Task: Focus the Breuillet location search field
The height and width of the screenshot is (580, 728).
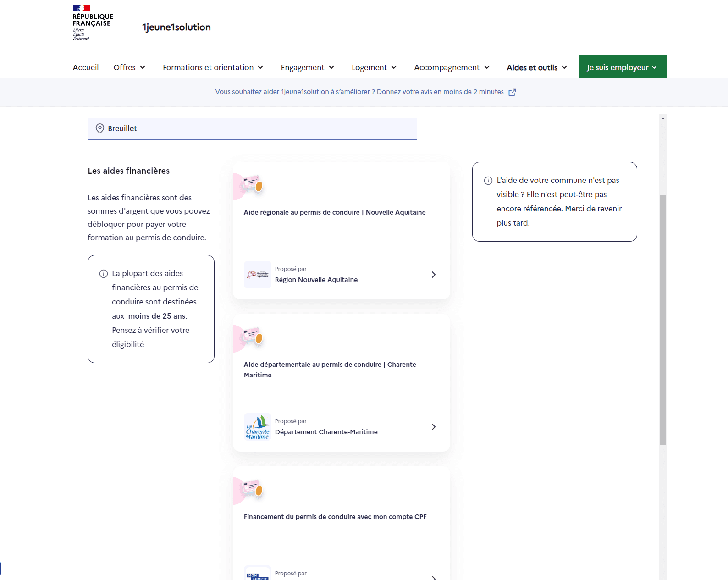Action: coord(252,128)
